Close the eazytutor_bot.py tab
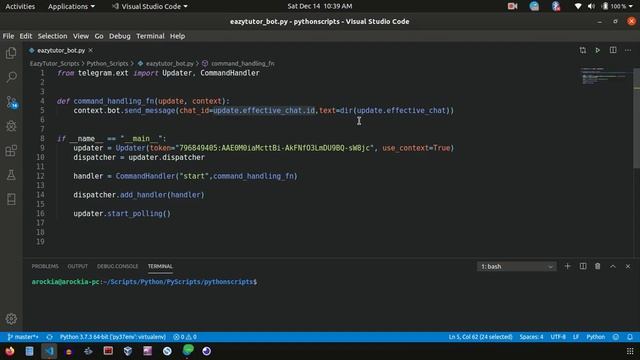 91,50
